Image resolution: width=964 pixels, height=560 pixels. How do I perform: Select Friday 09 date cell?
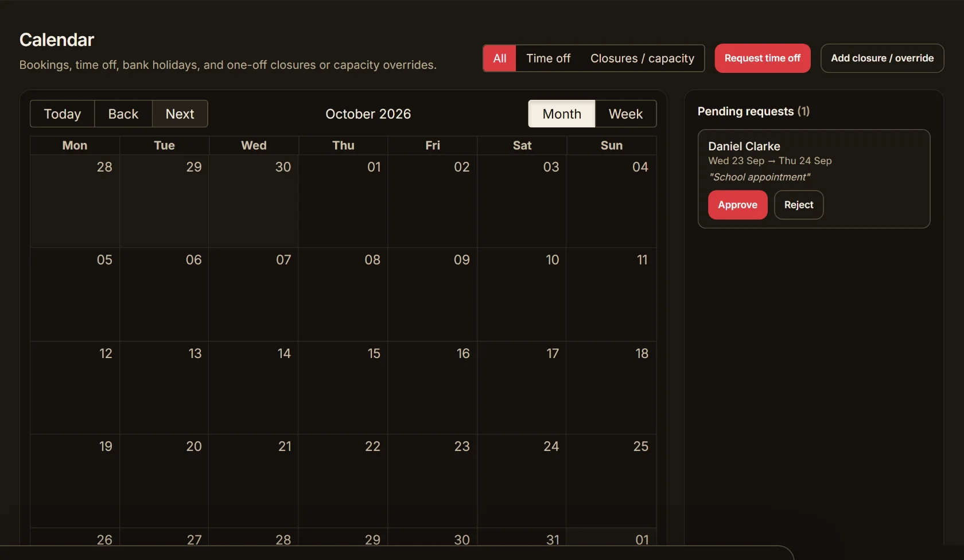(x=433, y=294)
